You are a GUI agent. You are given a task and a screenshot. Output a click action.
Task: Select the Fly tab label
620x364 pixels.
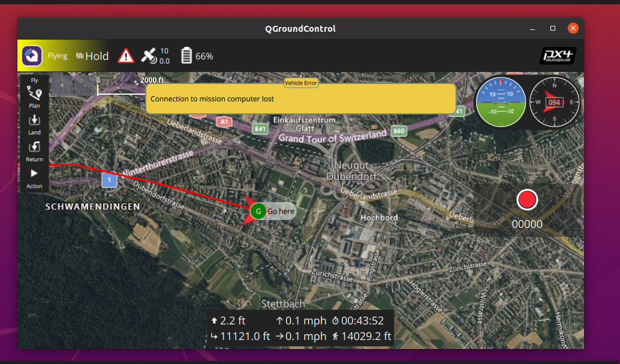34,80
